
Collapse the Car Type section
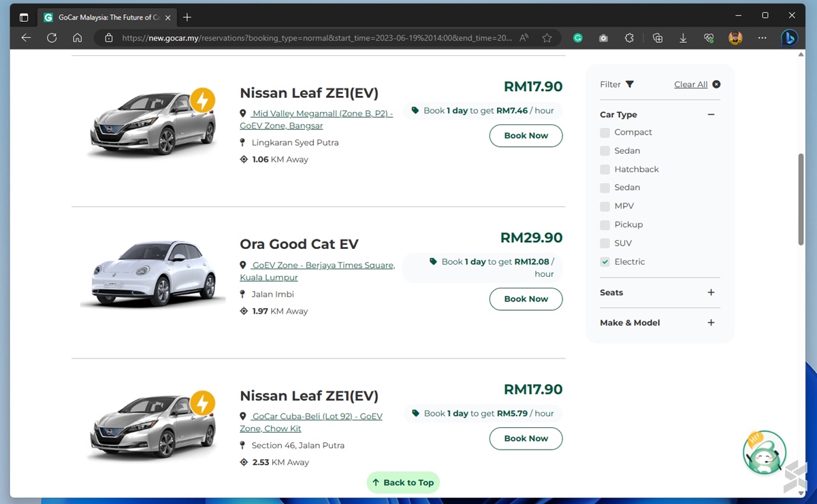[711, 114]
